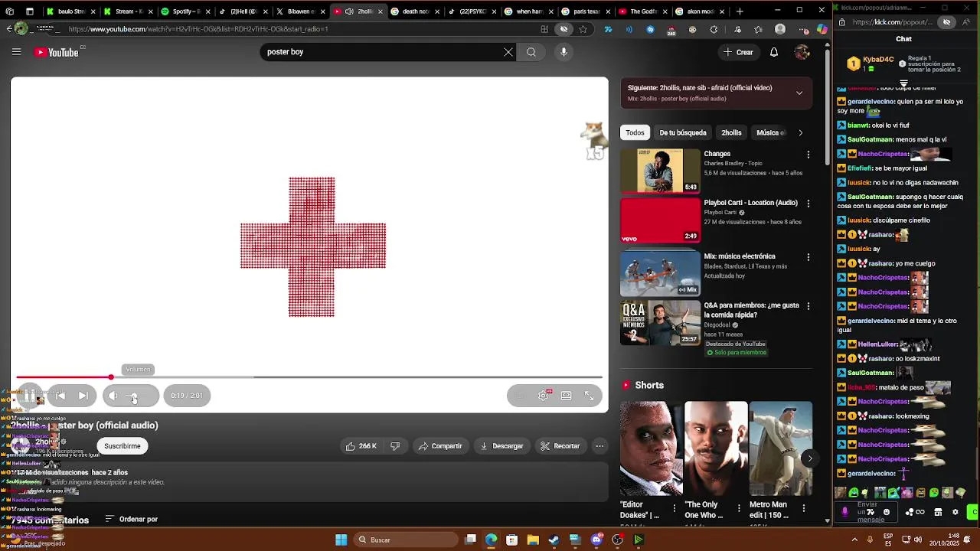Pause the video

point(29,396)
